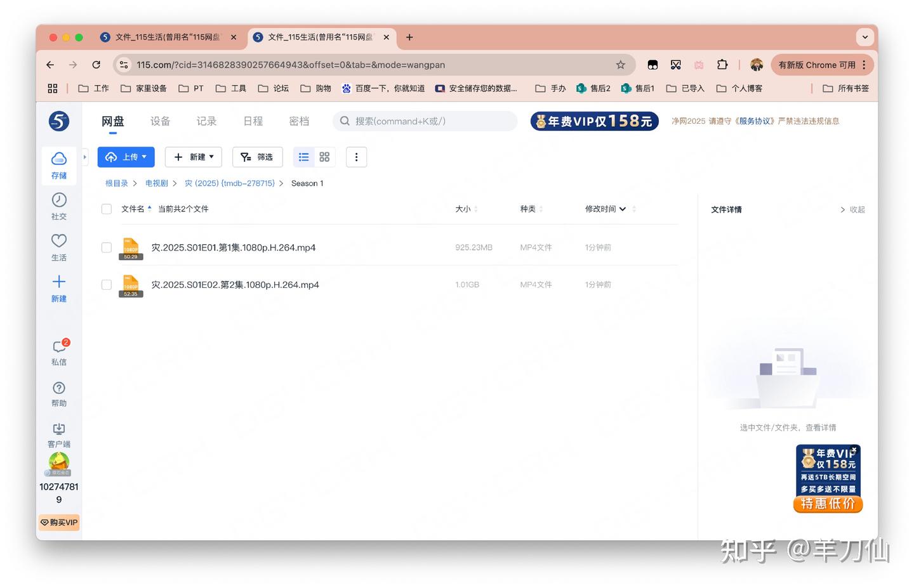Screen dimensions: 914x588
Task: Open the 帮助 help panel
Action: pos(58,393)
